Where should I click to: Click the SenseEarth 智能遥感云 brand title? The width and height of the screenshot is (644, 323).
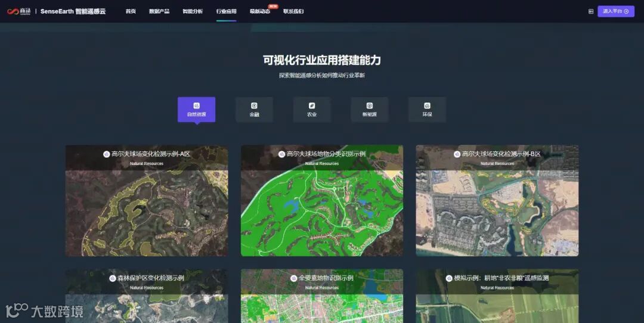(73, 11)
